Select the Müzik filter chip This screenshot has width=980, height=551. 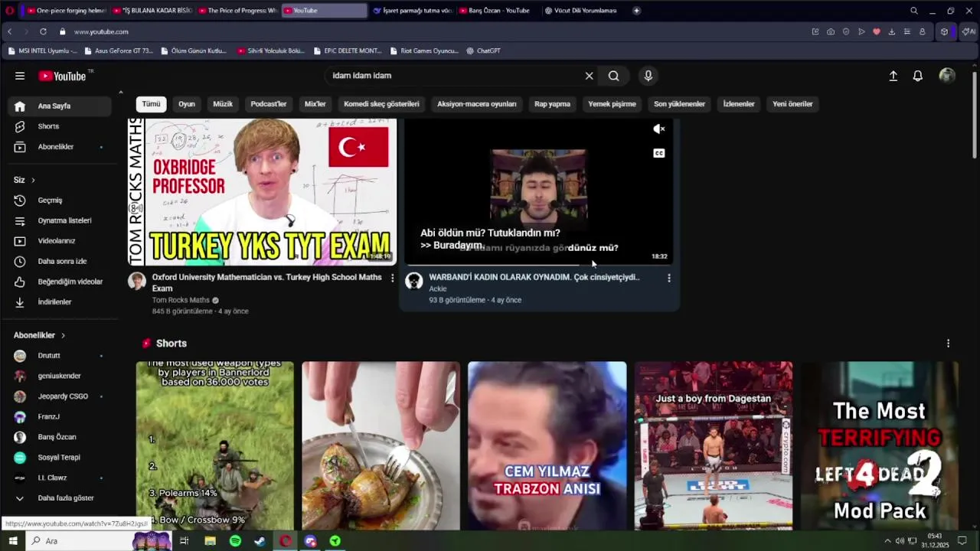tap(223, 104)
